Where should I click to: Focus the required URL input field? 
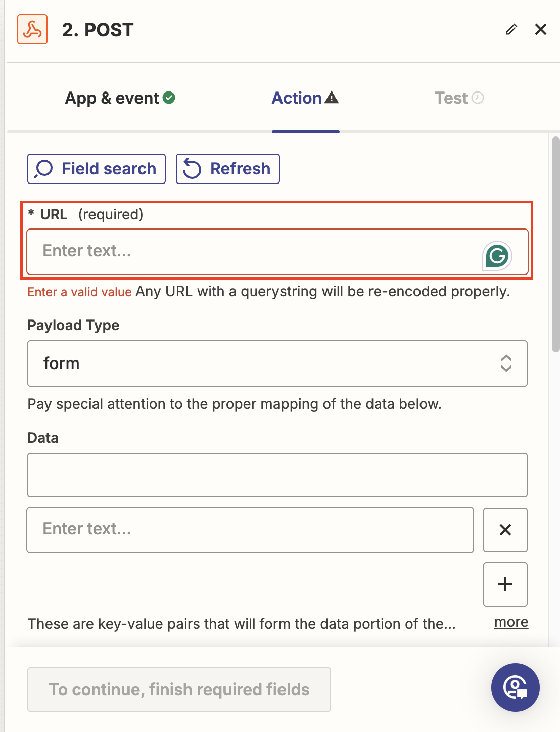253,251
